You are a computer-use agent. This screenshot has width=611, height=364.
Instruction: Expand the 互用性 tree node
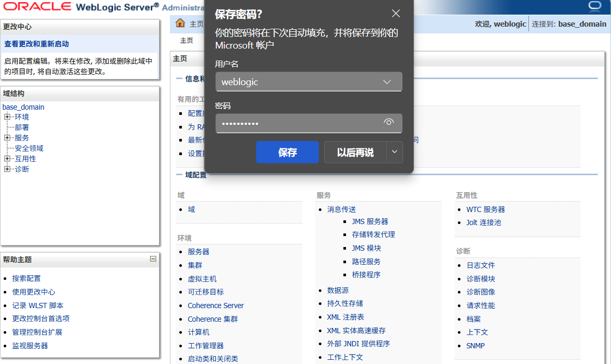click(7, 158)
